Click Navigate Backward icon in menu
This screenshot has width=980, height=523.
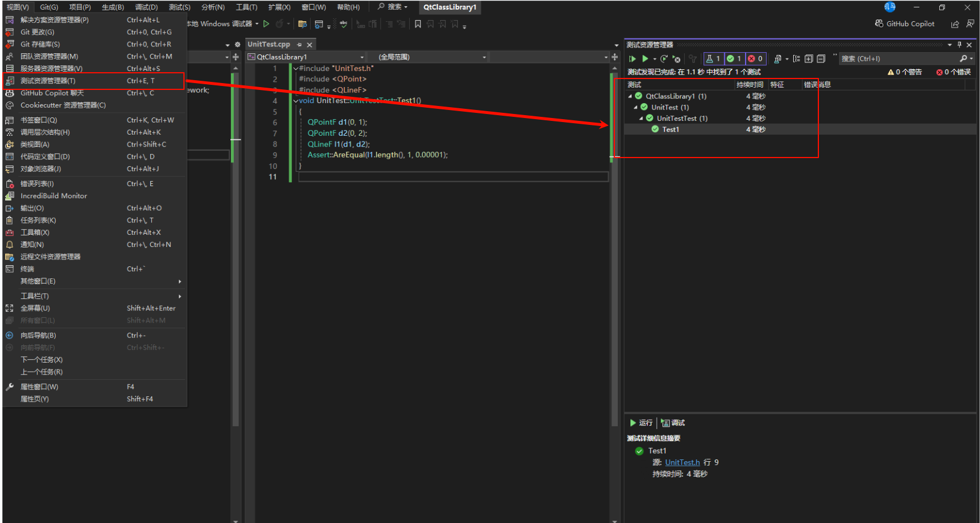(10, 335)
